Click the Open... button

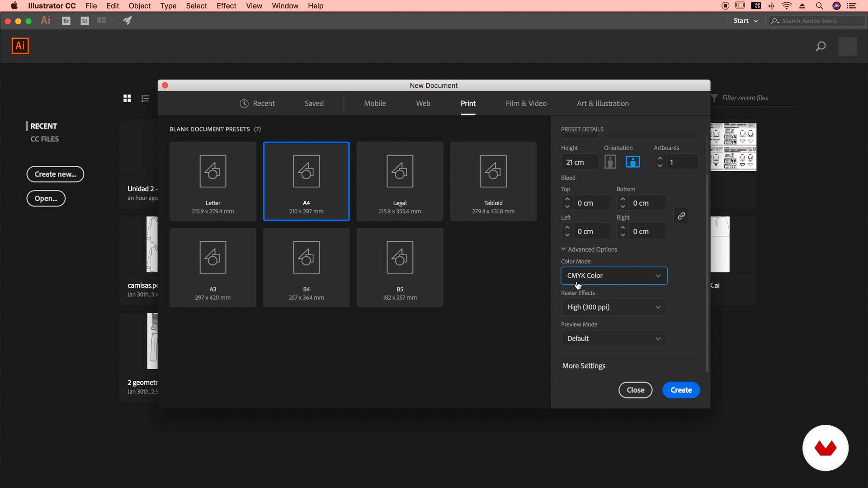pos(46,198)
